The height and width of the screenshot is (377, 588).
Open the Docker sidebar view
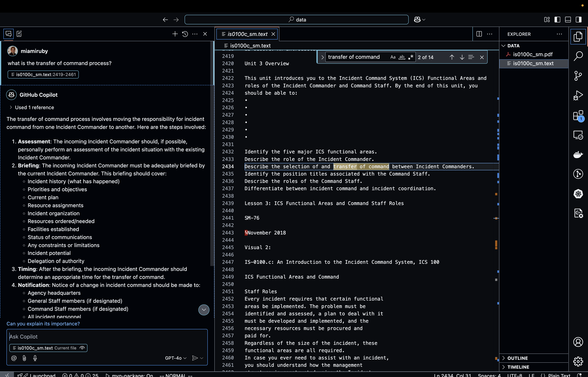pos(578,154)
